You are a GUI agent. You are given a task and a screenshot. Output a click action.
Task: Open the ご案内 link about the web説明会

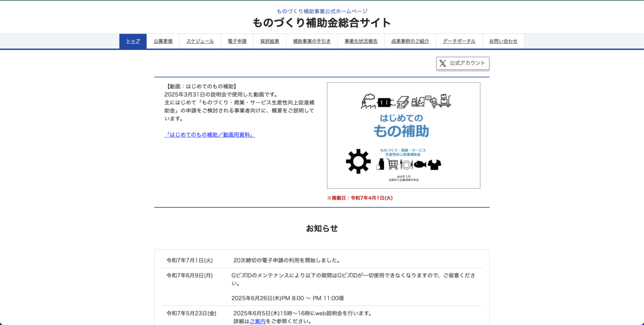[x=257, y=321]
